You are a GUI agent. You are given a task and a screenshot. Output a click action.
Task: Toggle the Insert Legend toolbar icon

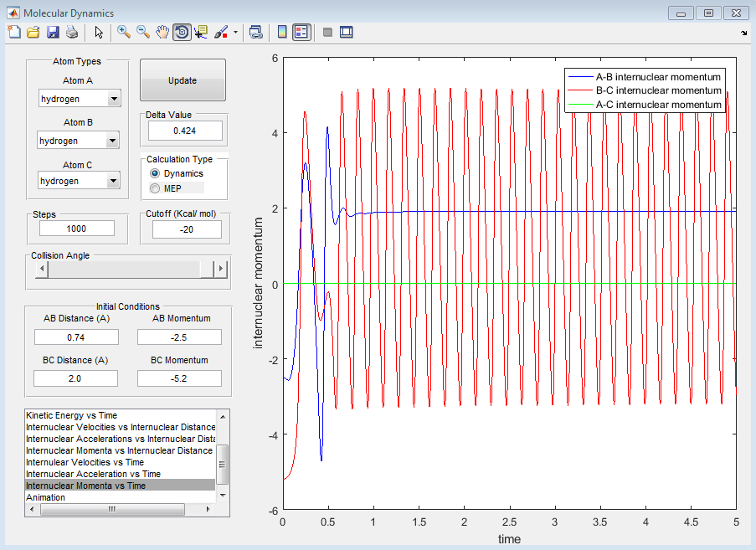[302, 32]
